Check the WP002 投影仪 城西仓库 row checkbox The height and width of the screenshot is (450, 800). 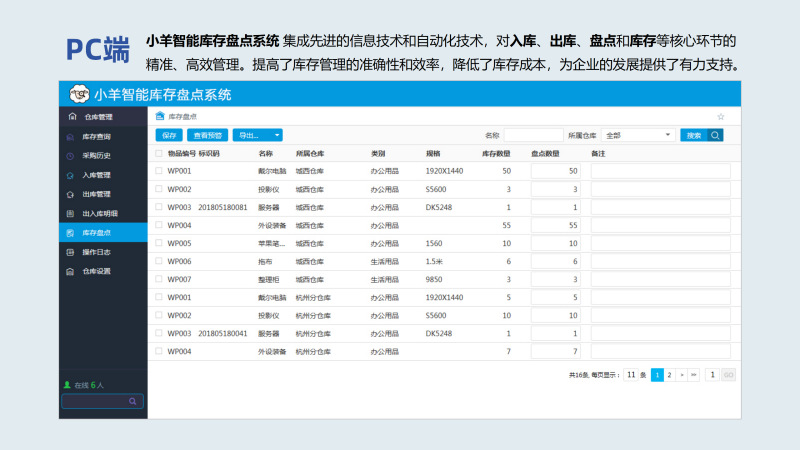click(159, 189)
